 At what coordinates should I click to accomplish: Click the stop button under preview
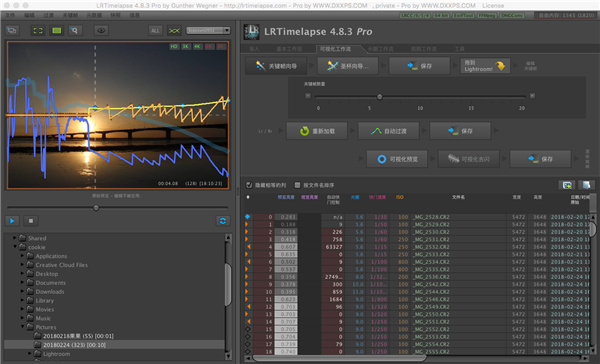click(31, 221)
